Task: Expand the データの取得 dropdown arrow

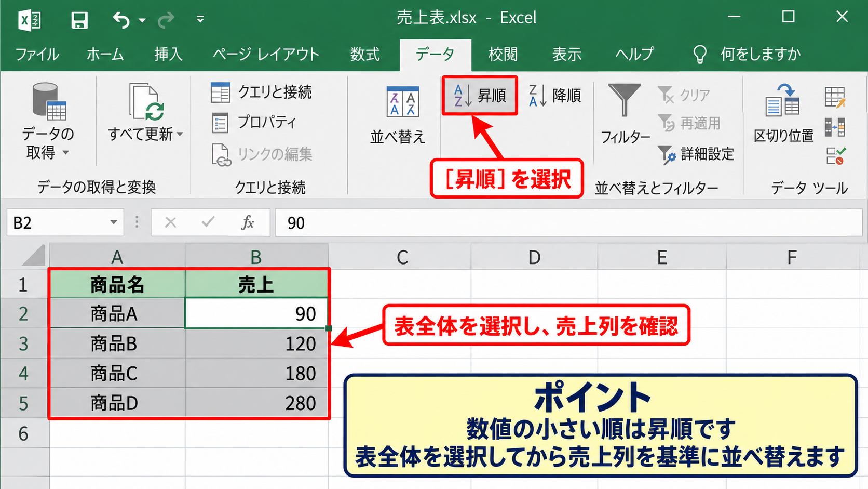Action: [x=66, y=153]
